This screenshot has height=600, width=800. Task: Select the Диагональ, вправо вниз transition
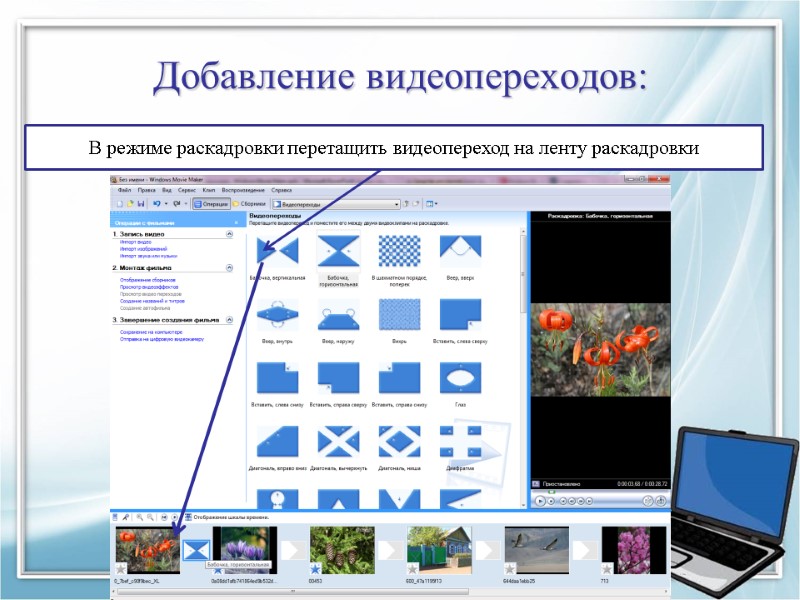coord(277,441)
